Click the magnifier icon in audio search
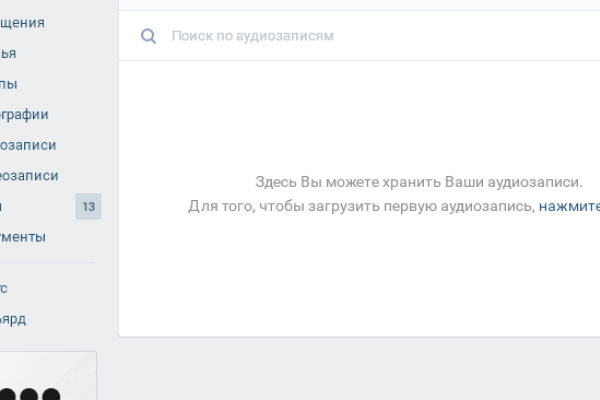 149,36
